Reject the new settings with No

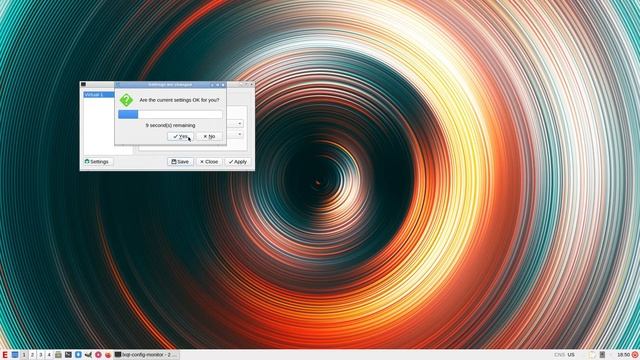(x=209, y=136)
